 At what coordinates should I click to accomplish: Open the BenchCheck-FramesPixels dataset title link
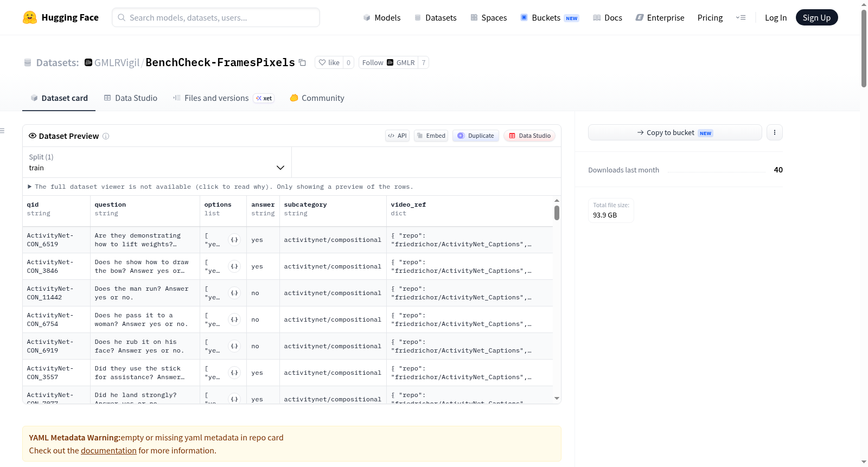coord(220,62)
